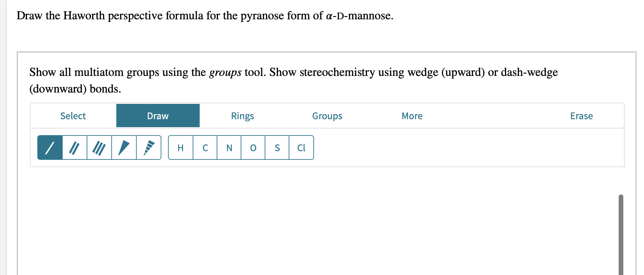Select the single bond tool
The image size is (644, 275).
click(50, 147)
